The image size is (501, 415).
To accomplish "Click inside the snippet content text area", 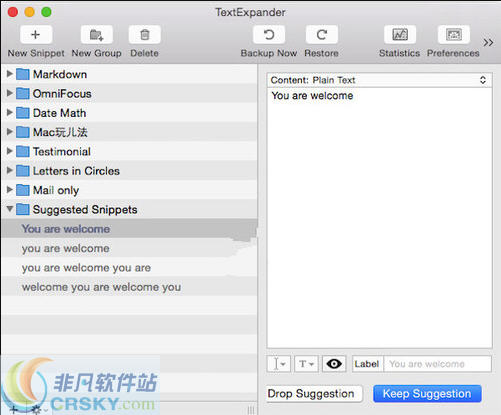I will coord(379,218).
